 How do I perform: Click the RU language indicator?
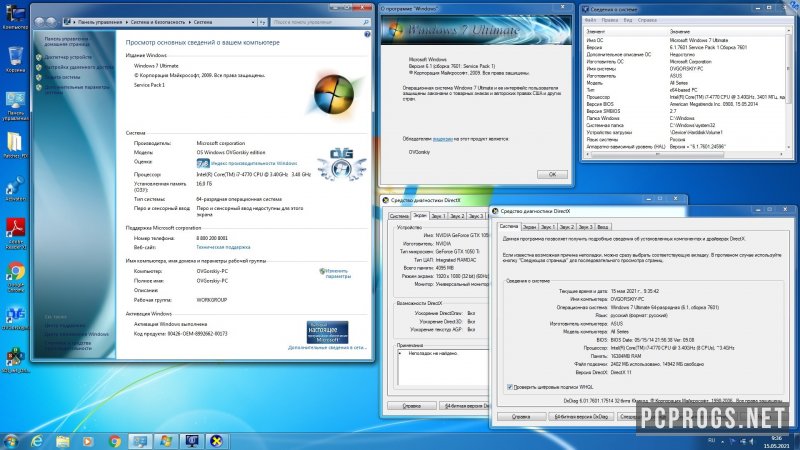[x=711, y=441]
